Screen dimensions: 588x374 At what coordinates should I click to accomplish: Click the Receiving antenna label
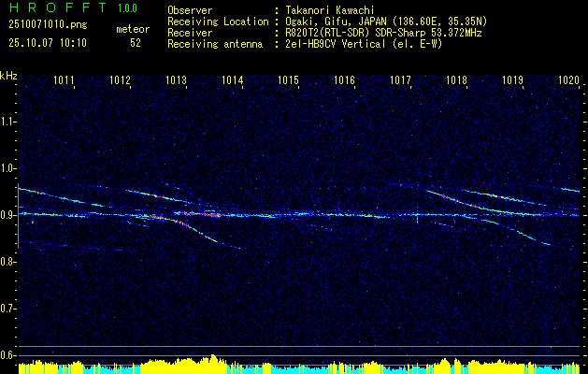click(x=215, y=44)
